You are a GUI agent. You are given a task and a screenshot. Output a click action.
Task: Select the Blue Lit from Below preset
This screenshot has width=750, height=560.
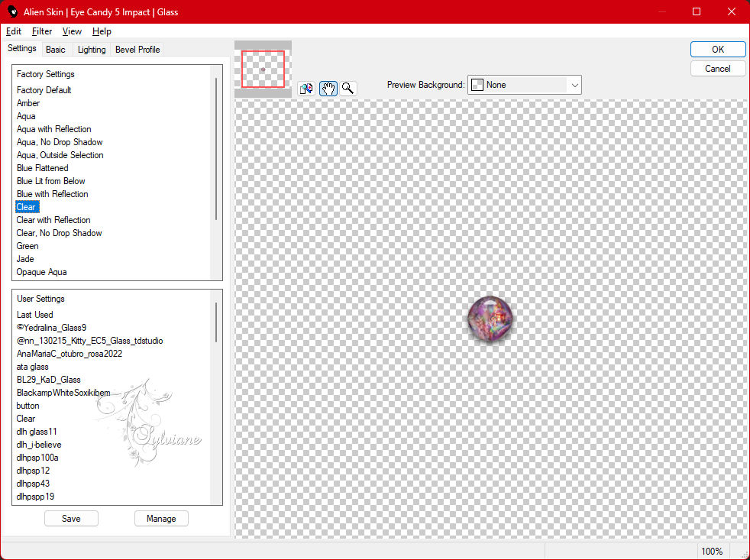[50, 181]
